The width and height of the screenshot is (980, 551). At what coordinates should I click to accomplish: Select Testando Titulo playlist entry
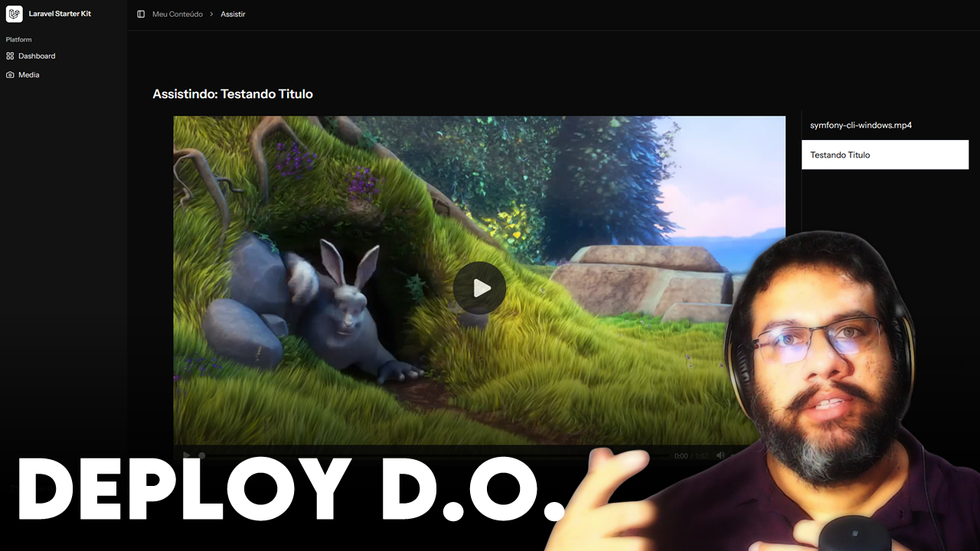[884, 155]
